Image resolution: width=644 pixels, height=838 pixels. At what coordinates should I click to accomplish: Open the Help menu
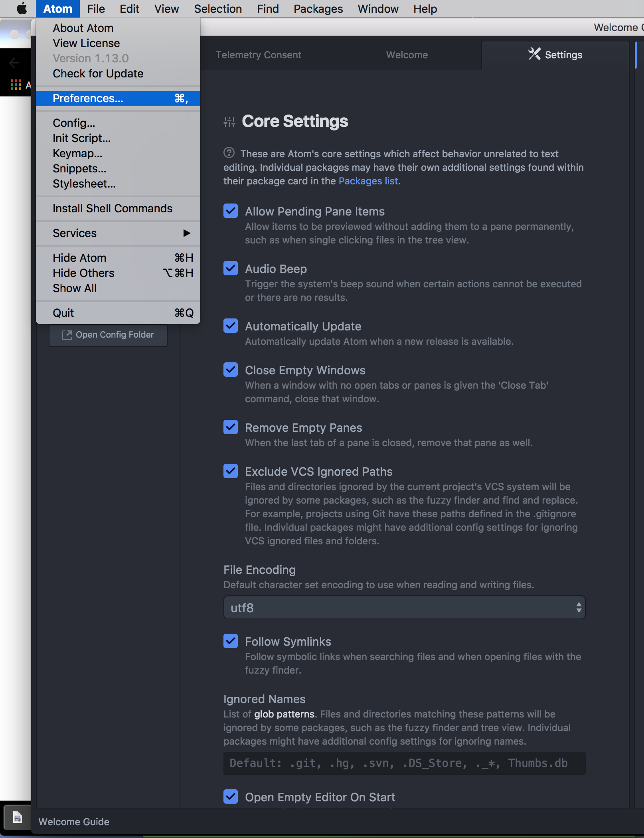tap(425, 9)
